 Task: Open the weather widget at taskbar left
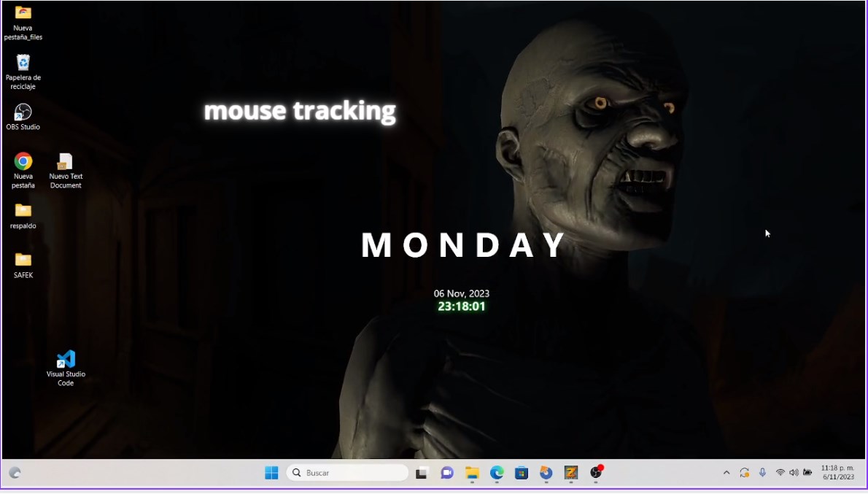(15, 473)
